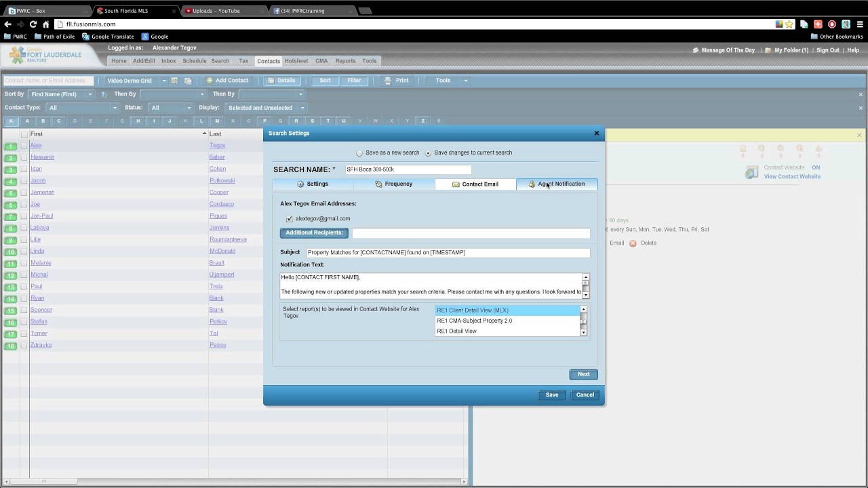Viewport: 868px width, 488px height.
Task: Click the browser back arrow
Action: 8,24
